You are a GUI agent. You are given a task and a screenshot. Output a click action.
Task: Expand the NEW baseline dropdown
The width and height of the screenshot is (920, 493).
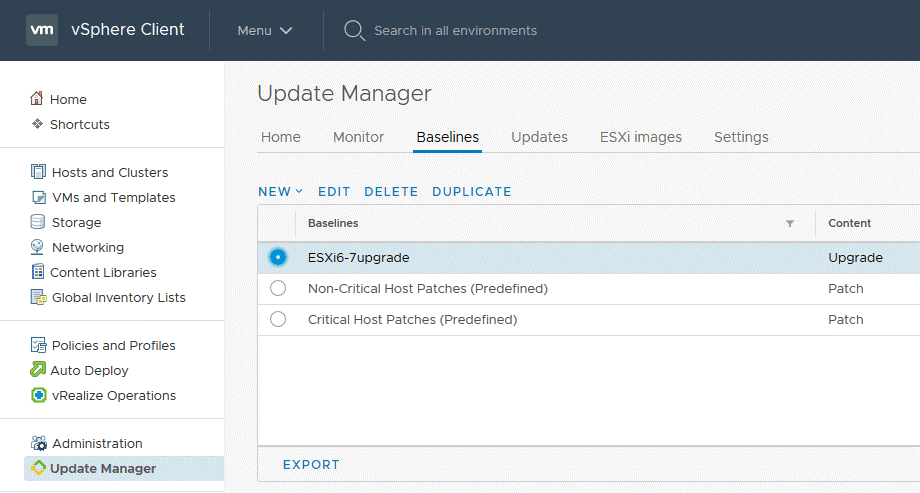[280, 191]
